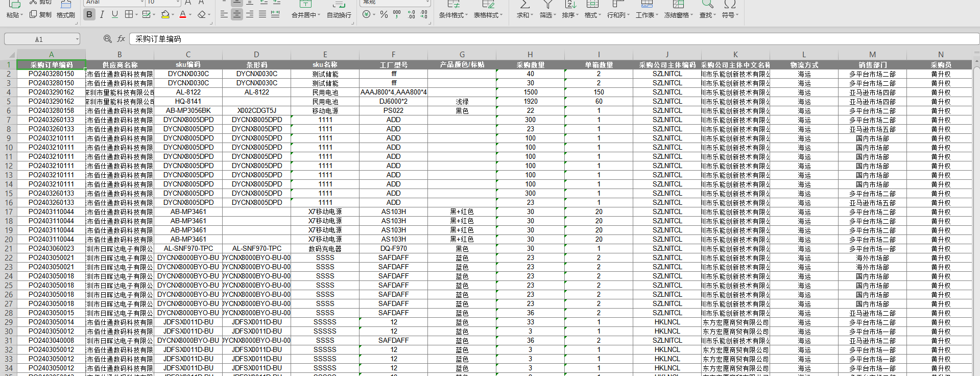Align text to the left

pyautogui.click(x=224, y=14)
